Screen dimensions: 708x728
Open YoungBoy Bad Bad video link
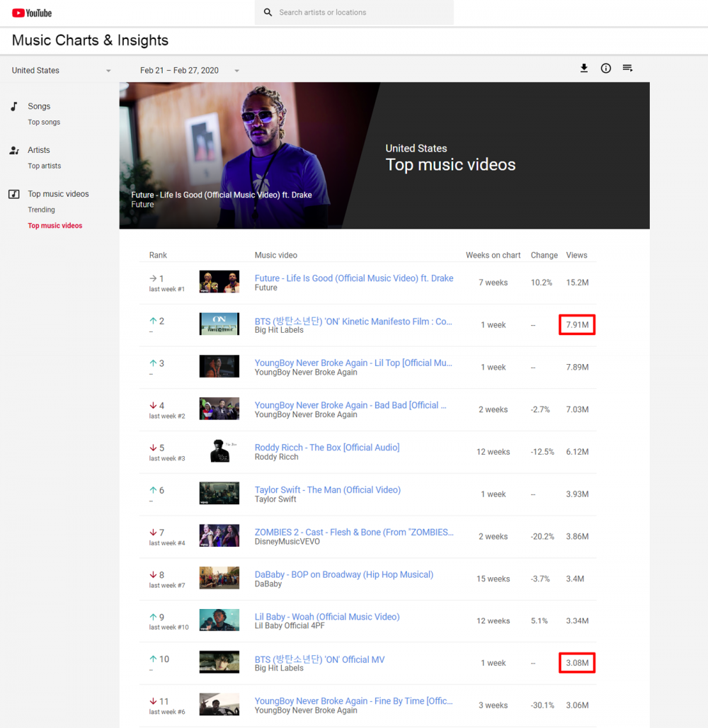point(350,405)
